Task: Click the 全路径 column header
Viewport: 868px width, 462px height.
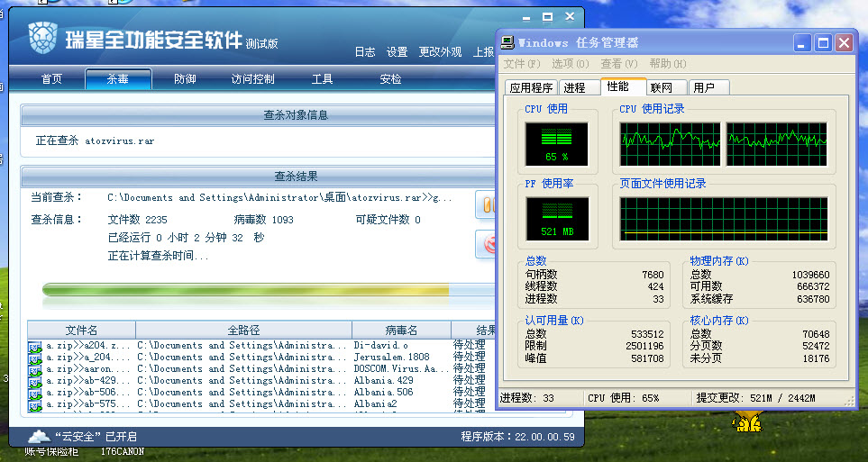Action: [243, 331]
